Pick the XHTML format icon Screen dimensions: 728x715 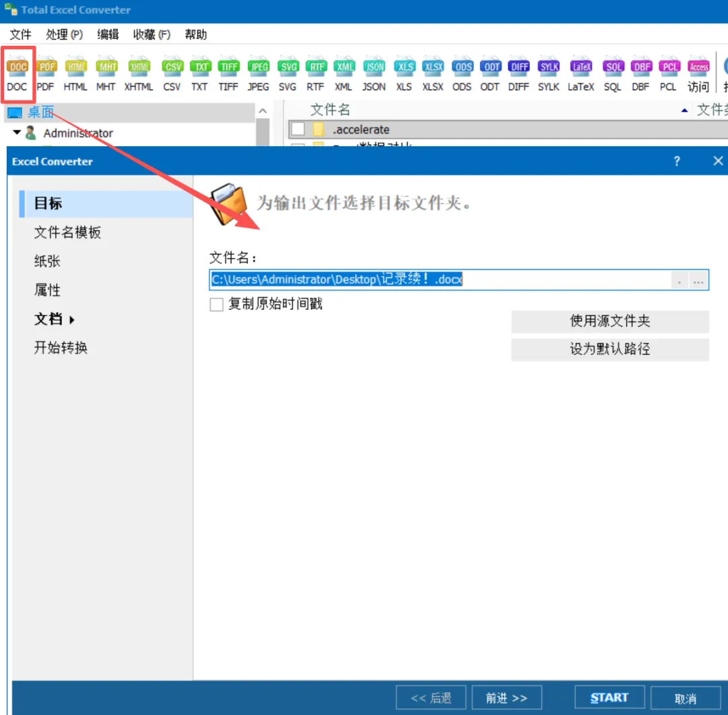pos(139,74)
